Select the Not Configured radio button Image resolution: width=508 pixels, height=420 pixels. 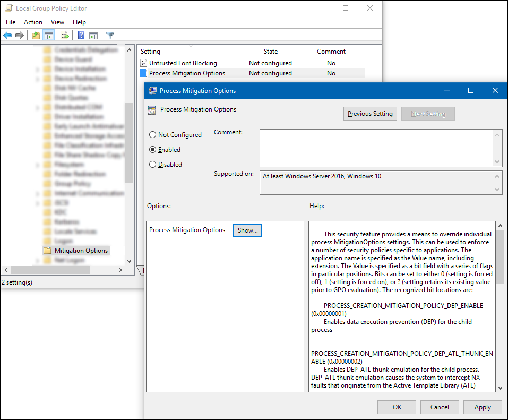click(153, 135)
